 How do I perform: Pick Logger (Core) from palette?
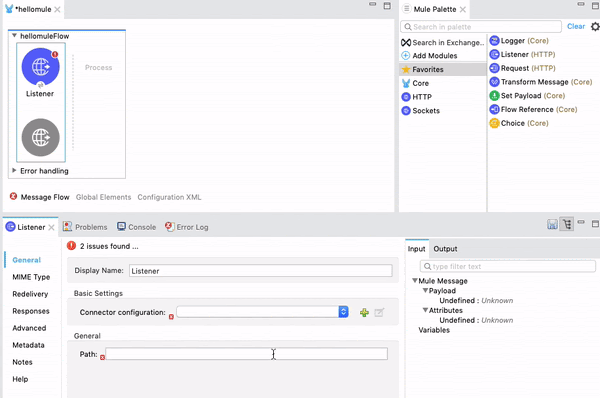tap(519, 41)
